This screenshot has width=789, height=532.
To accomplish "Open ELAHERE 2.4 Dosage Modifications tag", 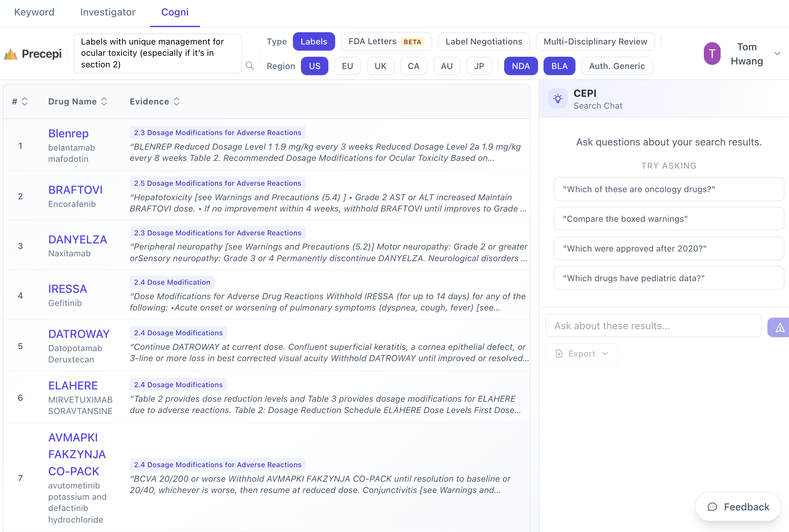I will pyautogui.click(x=178, y=385).
